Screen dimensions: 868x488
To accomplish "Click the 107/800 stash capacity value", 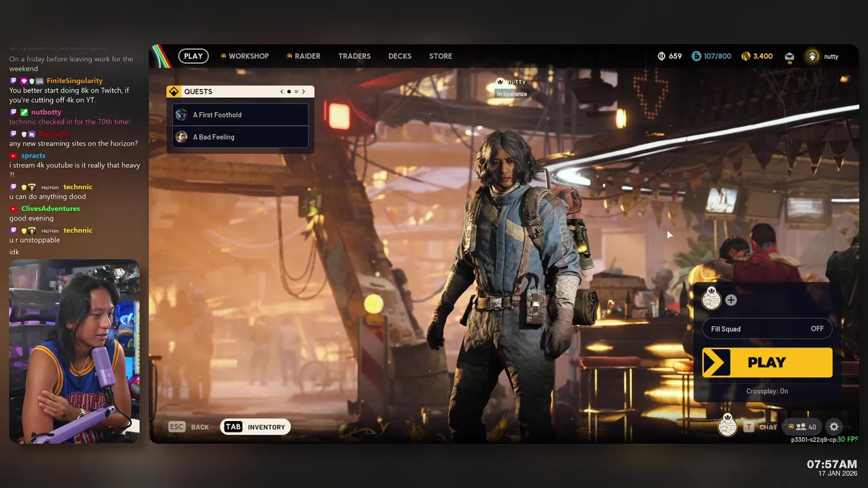I will [717, 56].
